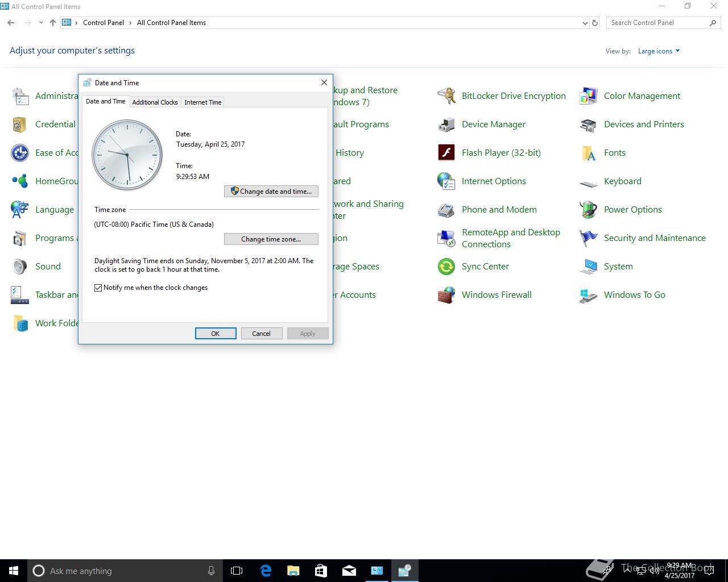Expand the View by Large icons dropdown
This screenshot has width=728, height=582.
[x=659, y=51]
